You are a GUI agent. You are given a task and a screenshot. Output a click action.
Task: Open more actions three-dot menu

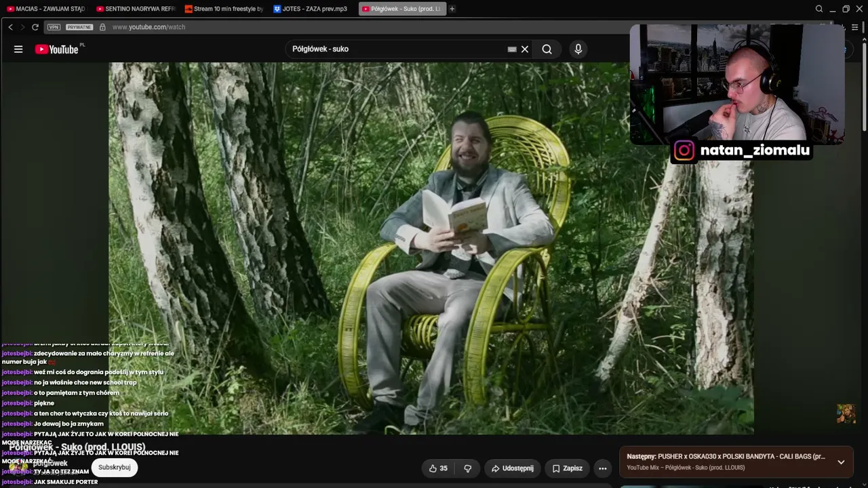[602, 468]
